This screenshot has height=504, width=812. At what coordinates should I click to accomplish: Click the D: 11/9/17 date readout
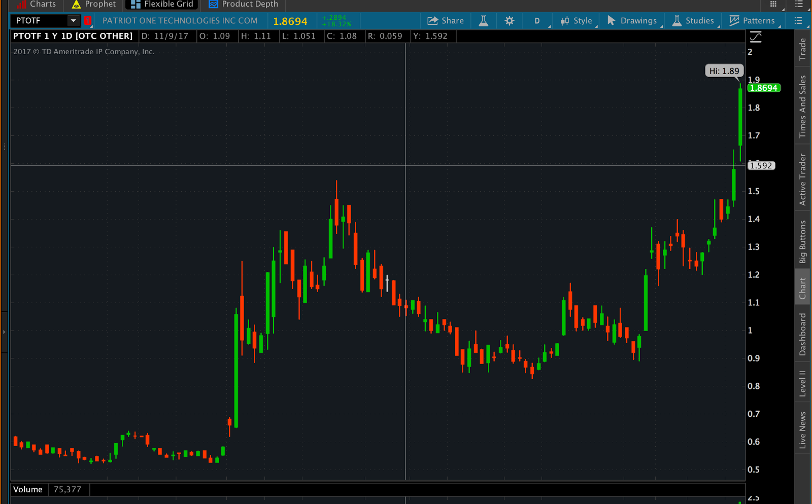(165, 36)
